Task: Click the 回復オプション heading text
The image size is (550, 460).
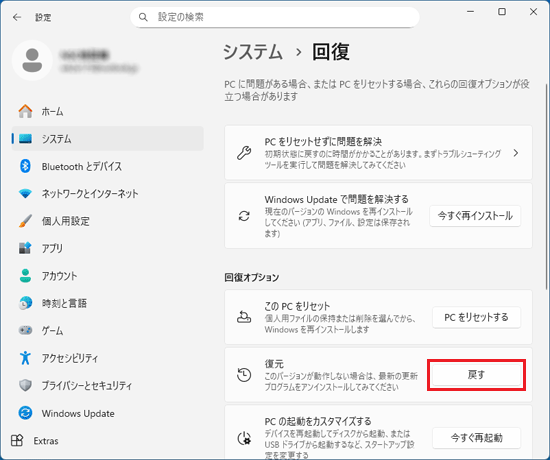Action: pyautogui.click(x=252, y=277)
